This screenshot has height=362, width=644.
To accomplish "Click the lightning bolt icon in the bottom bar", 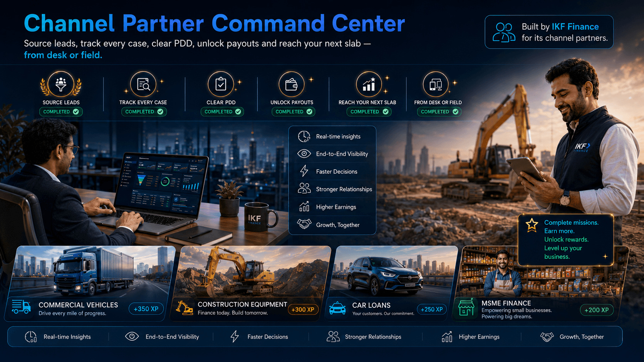I will pyautogui.click(x=235, y=337).
